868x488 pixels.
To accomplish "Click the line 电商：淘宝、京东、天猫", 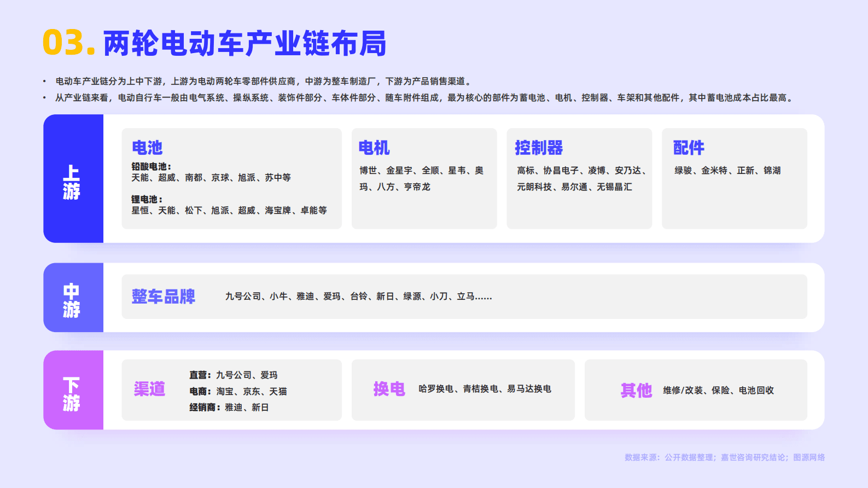I will coord(238,392).
